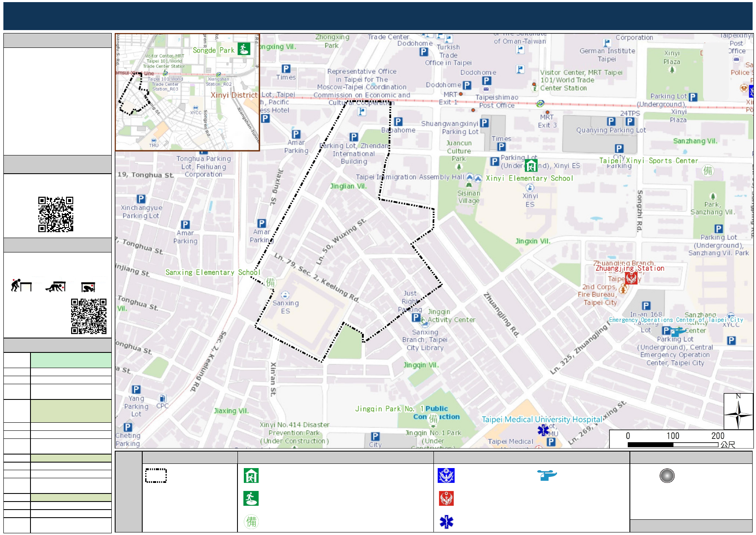756x535 pixels.
Task: Click the CPC gas station icon
Action: [163, 398]
